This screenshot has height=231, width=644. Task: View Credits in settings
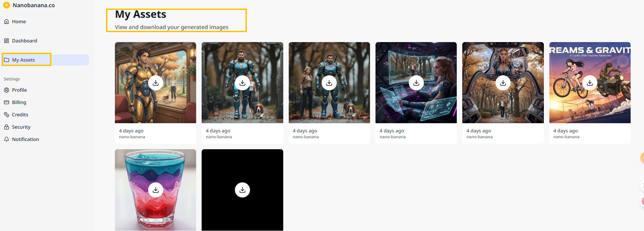click(20, 115)
